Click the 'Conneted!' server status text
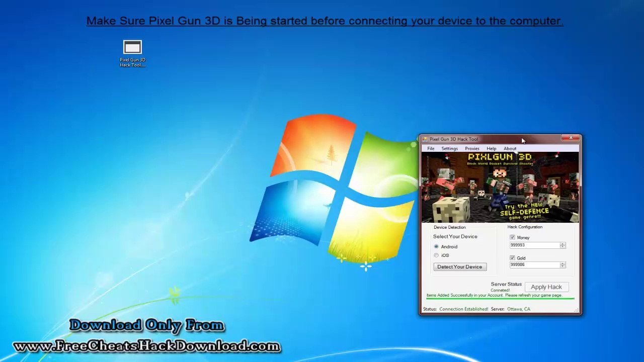The height and width of the screenshot is (362, 644). tap(500, 291)
